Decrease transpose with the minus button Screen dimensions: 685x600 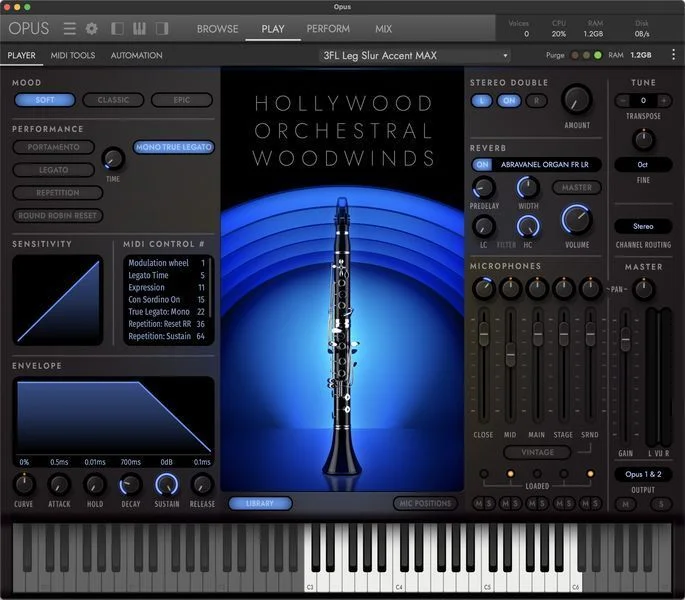pos(623,101)
